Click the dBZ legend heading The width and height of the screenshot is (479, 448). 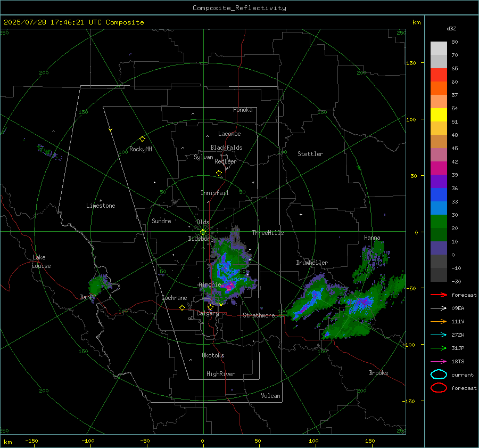pyautogui.click(x=451, y=29)
